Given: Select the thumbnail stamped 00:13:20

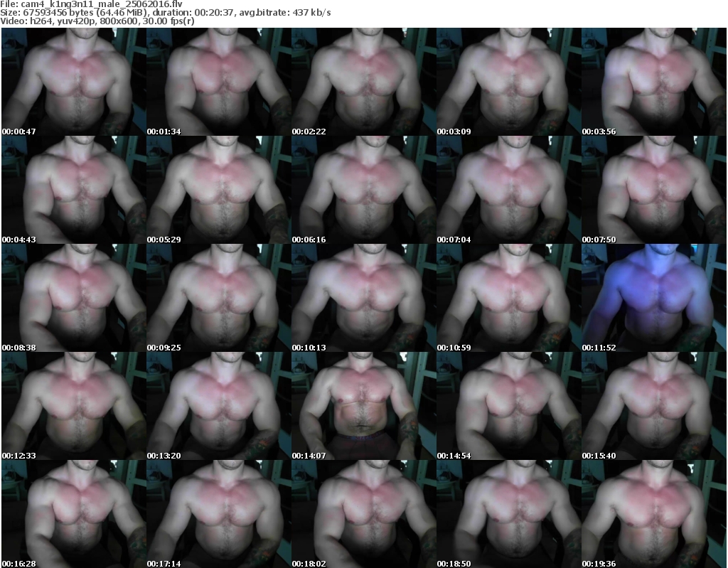Looking at the screenshot, I should pos(219,406).
